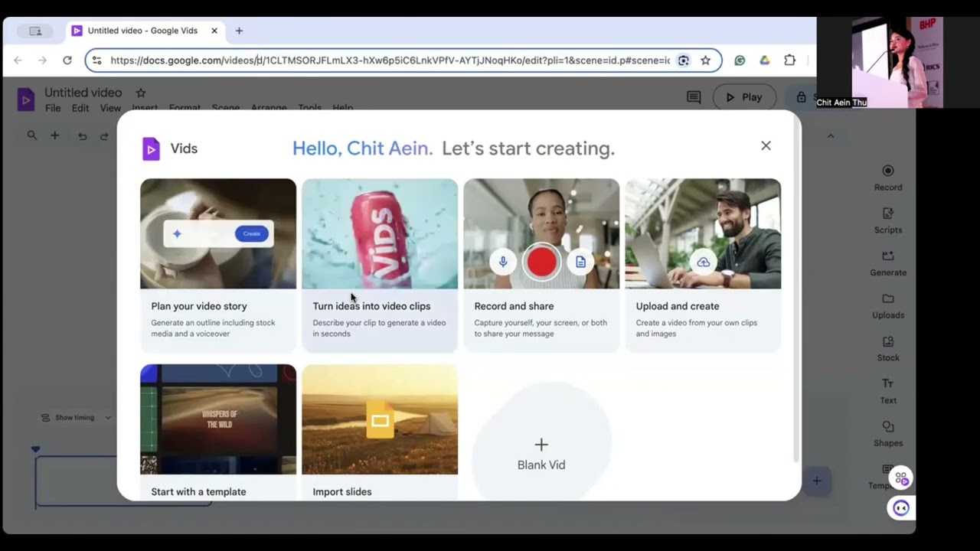Screen dimensions: 980x551
Task: Open the Upload and create card
Action: point(703,265)
